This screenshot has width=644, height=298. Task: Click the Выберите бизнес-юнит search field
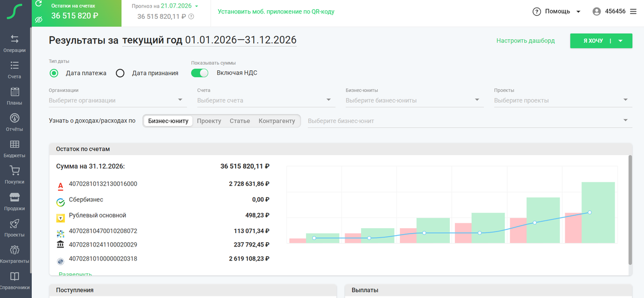(x=468, y=121)
